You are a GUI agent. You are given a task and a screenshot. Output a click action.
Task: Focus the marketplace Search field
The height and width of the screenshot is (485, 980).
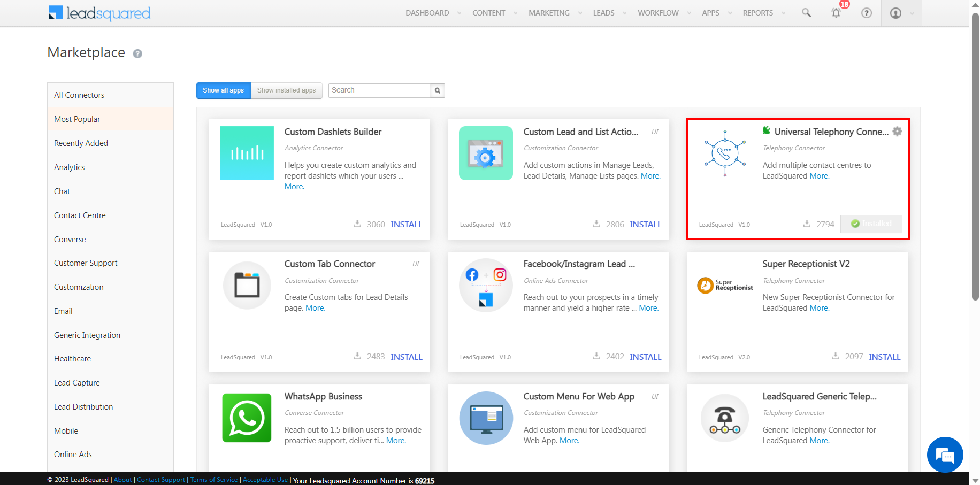pos(379,90)
